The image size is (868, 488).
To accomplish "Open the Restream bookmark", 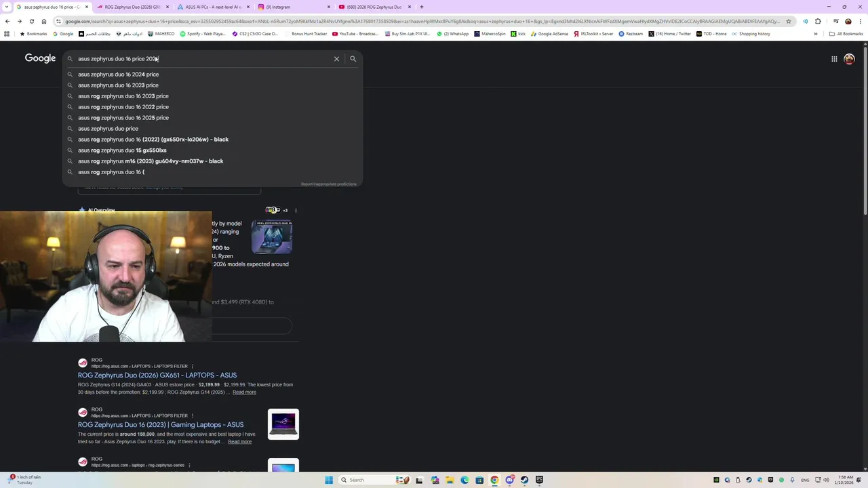I will coord(630,34).
